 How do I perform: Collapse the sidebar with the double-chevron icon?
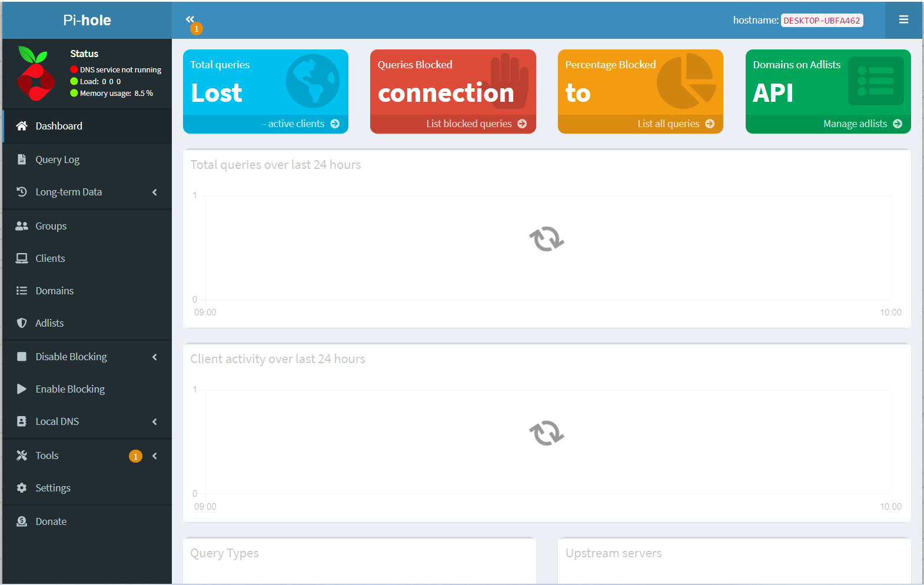click(x=190, y=19)
